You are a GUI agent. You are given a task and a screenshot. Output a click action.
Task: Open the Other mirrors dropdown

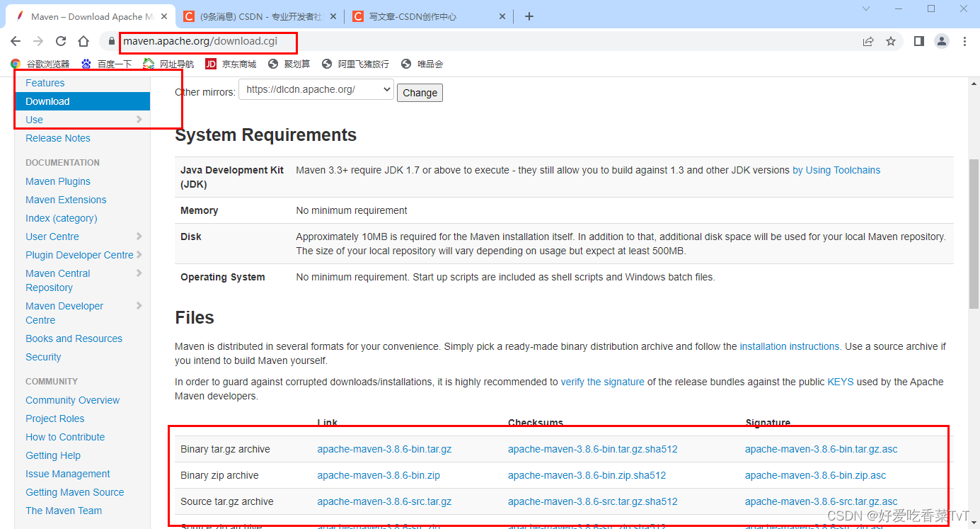316,89
